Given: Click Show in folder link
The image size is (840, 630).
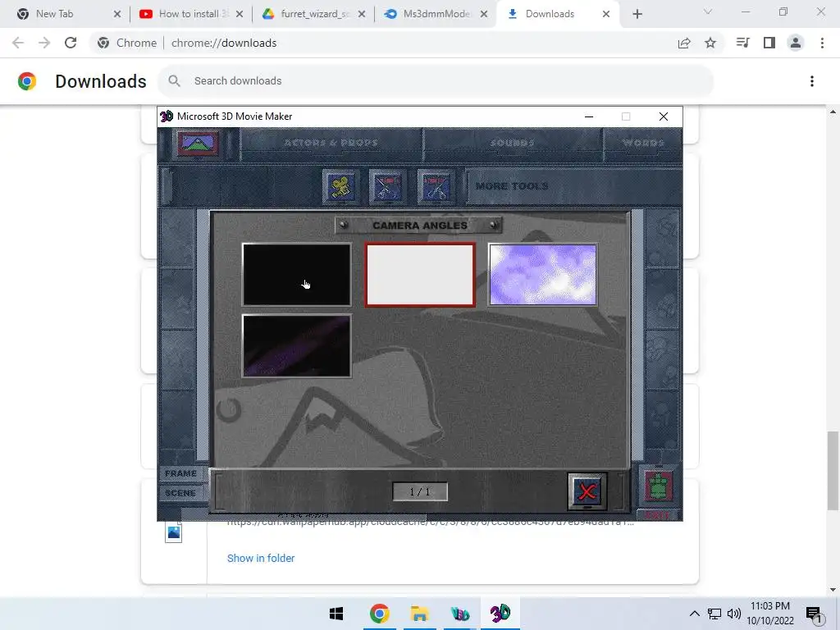Looking at the screenshot, I should pyautogui.click(x=261, y=558).
